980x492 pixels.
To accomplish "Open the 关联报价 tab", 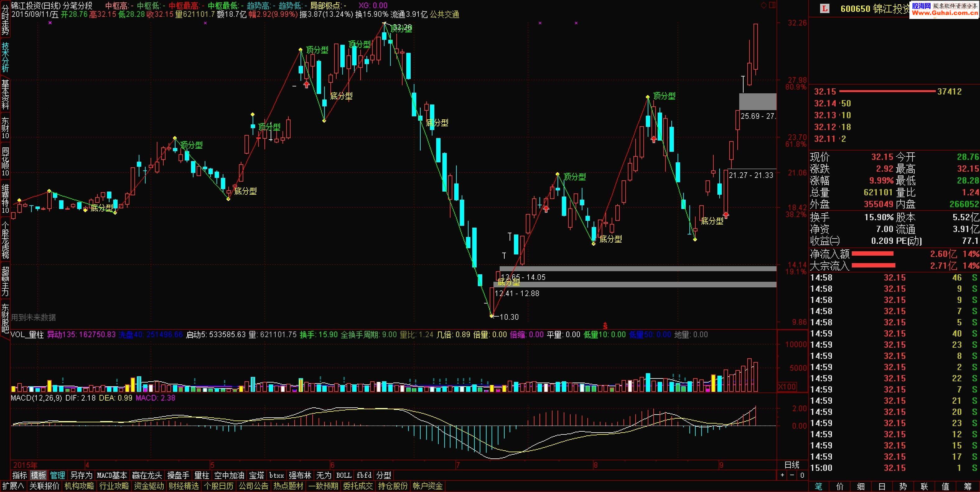I will pyautogui.click(x=44, y=486).
